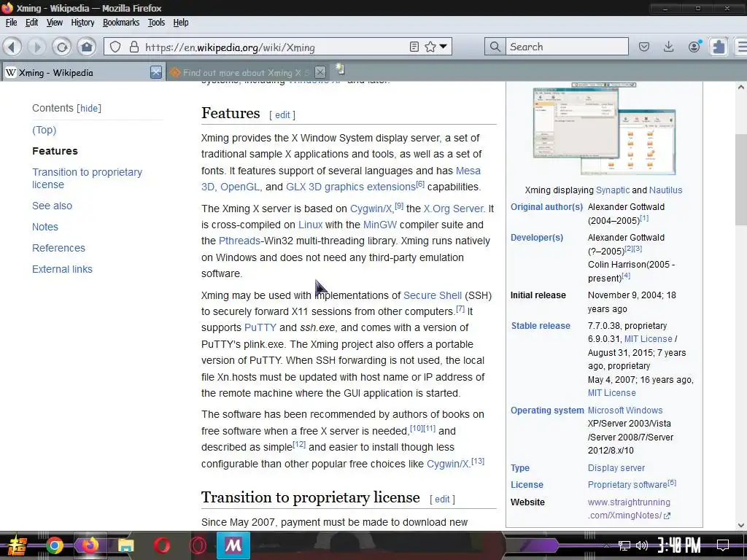Open the Tools menu
The image size is (747, 560).
coord(156,23)
